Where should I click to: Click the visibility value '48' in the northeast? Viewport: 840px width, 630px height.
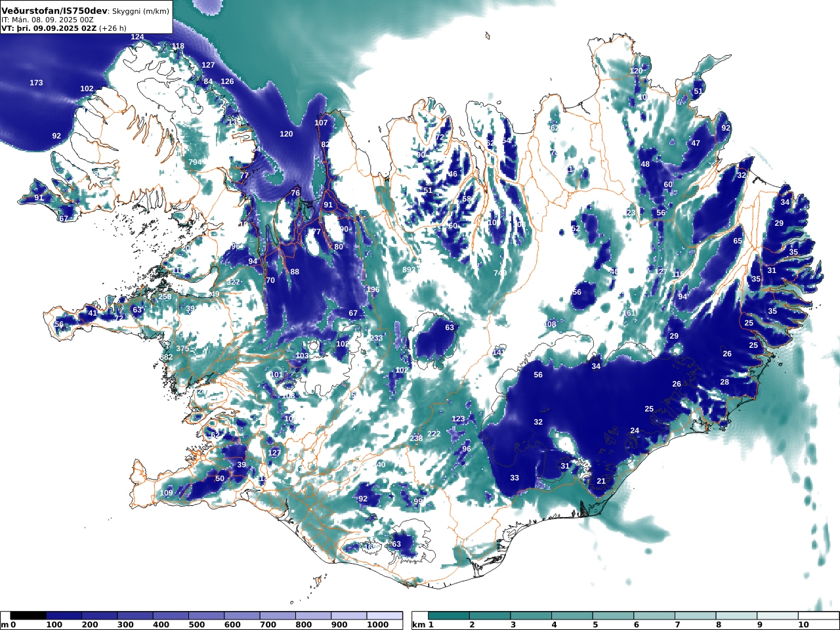[x=645, y=164]
